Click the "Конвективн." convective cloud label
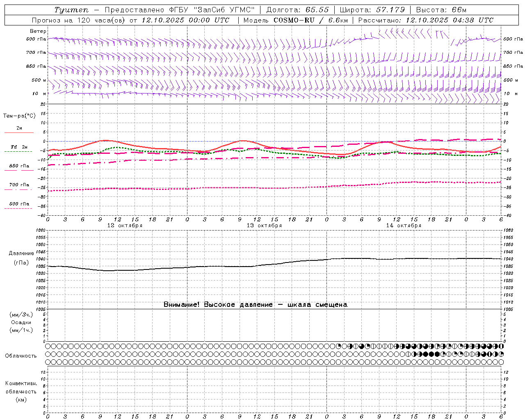The image size is (525, 420). [x=21, y=383]
